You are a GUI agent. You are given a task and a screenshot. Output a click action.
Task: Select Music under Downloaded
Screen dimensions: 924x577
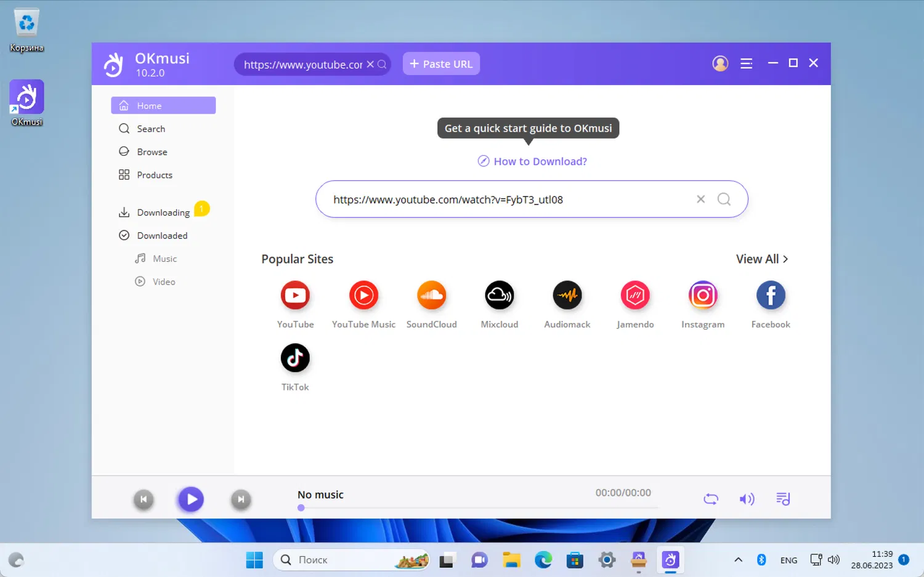point(163,259)
